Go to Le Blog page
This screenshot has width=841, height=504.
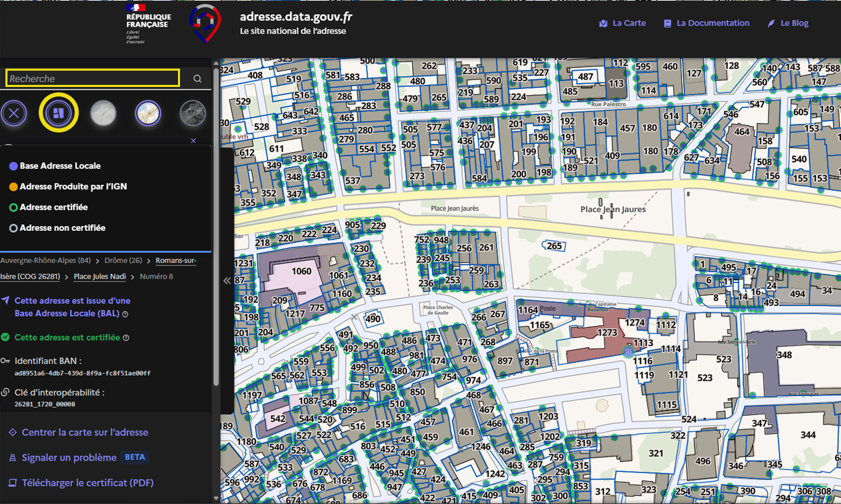pyautogui.click(x=788, y=23)
